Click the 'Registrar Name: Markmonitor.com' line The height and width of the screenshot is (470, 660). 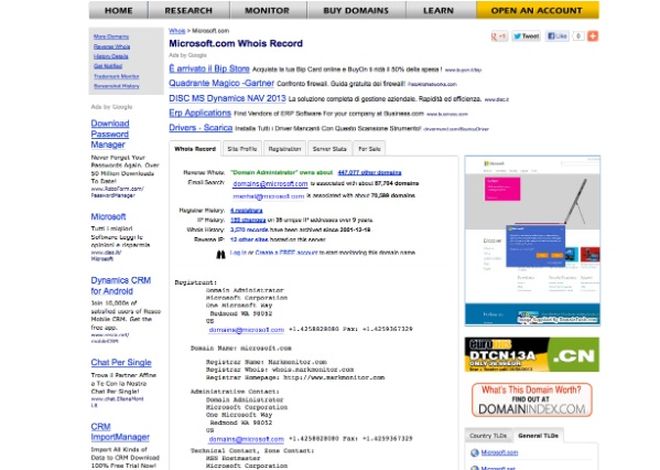pos(266,362)
